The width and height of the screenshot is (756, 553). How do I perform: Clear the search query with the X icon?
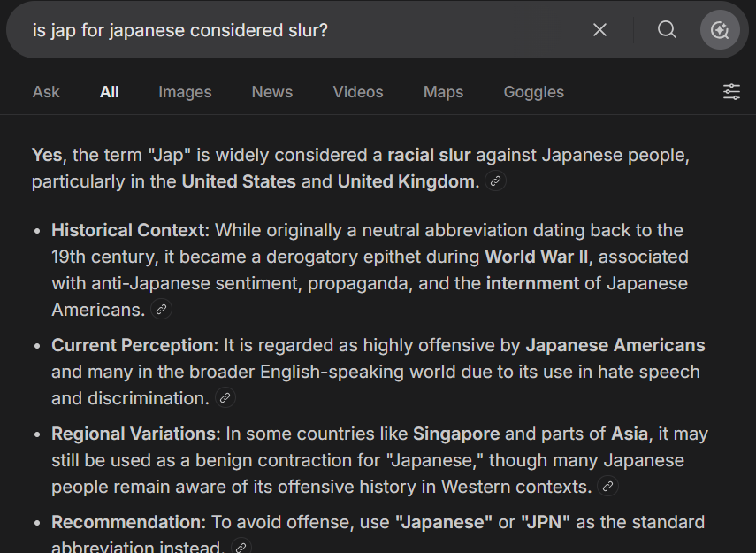click(599, 30)
